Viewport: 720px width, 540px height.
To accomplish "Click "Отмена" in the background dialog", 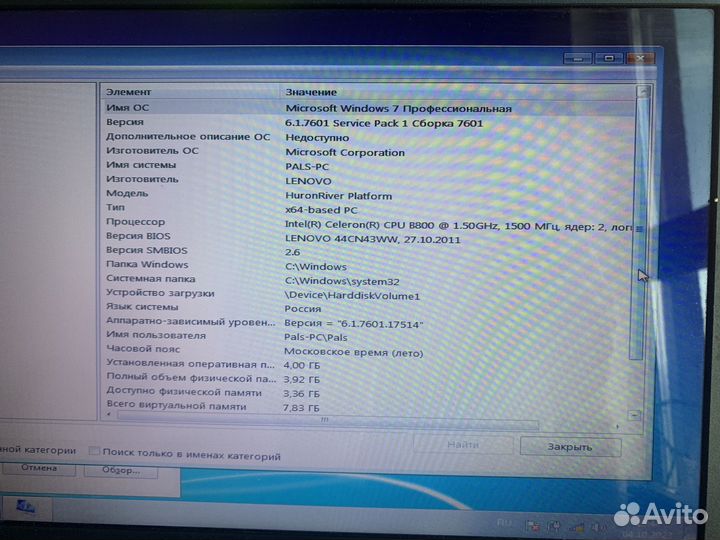I will tap(39, 468).
